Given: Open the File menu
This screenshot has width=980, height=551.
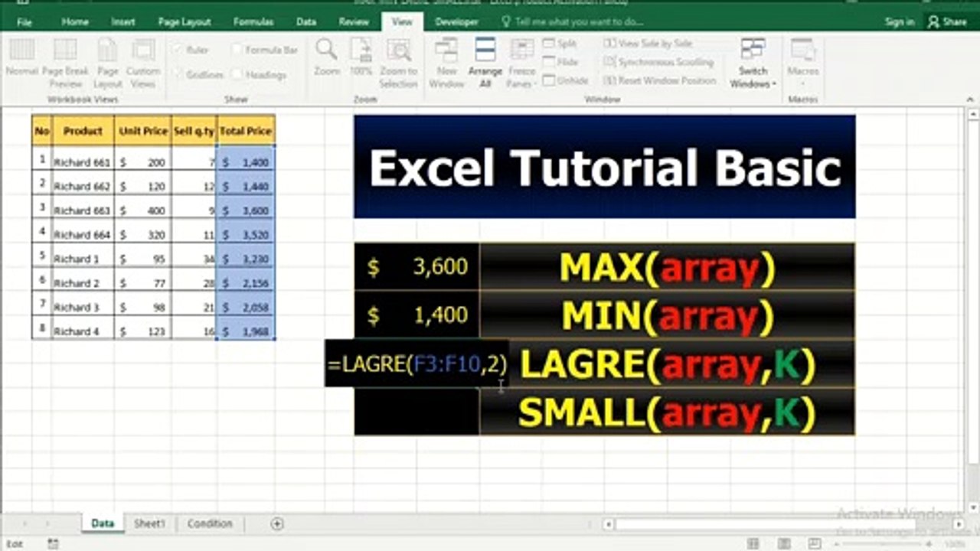Looking at the screenshot, I should coord(24,22).
